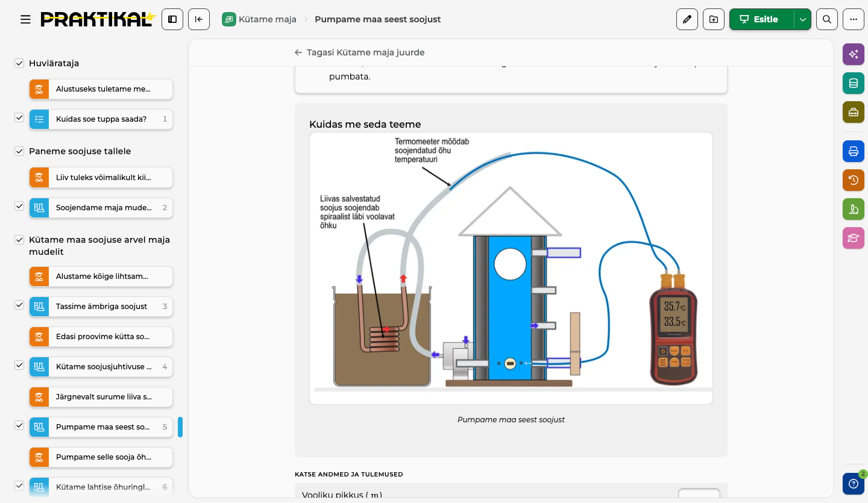The height and width of the screenshot is (503, 868).
Task: Click the pencil edit icon
Action: pos(687,19)
